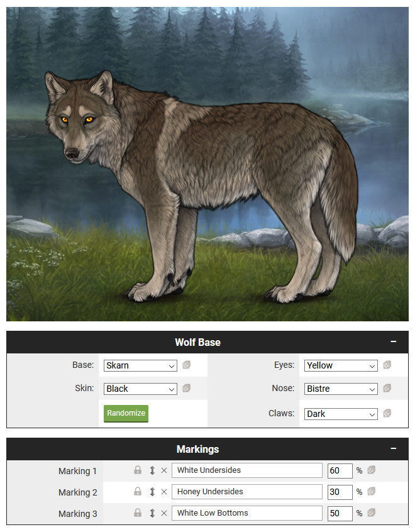Viewport: 415px width, 532px height.
Task: Open the Skin dropdown set to Black
Action: [140, 389]
